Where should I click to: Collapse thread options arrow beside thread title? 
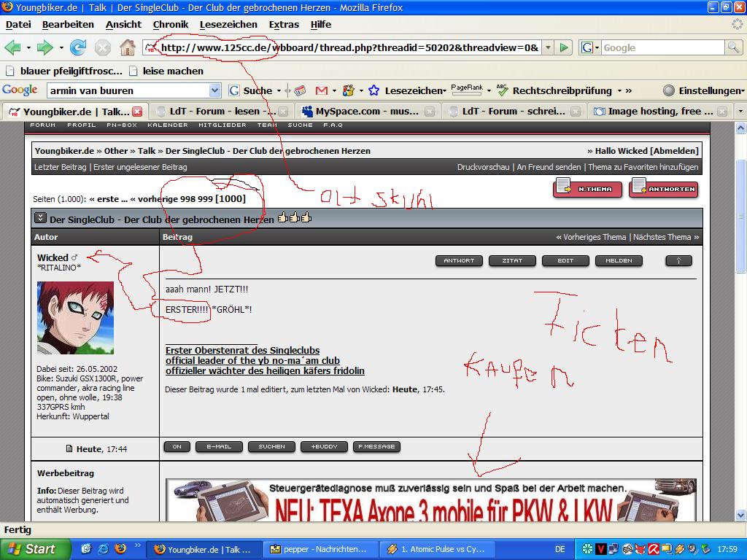[41, 218]
